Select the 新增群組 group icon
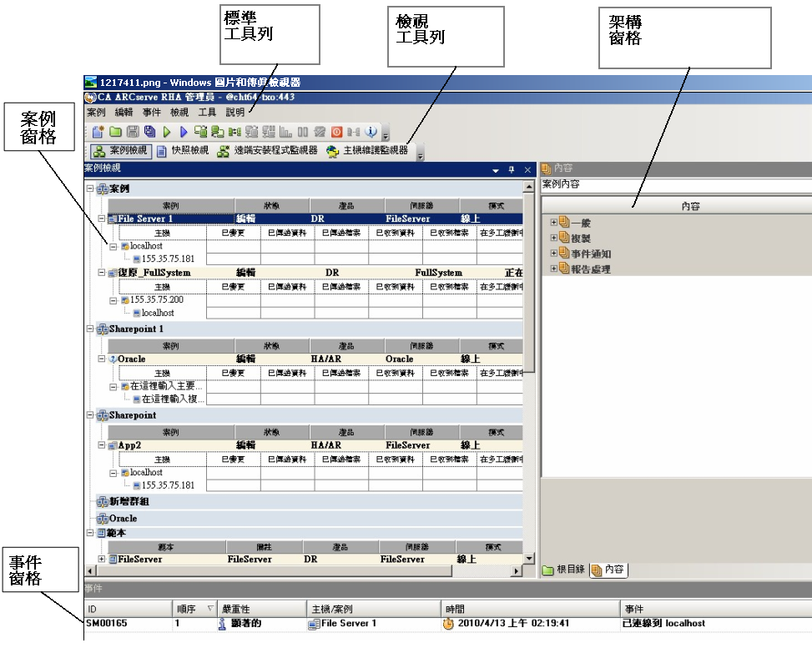 coord(103,502)
